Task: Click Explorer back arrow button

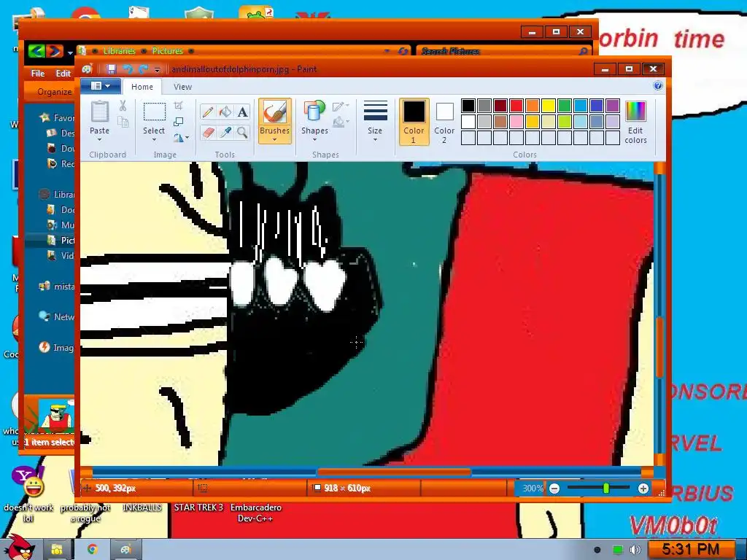Action: (x=37, y=51)
